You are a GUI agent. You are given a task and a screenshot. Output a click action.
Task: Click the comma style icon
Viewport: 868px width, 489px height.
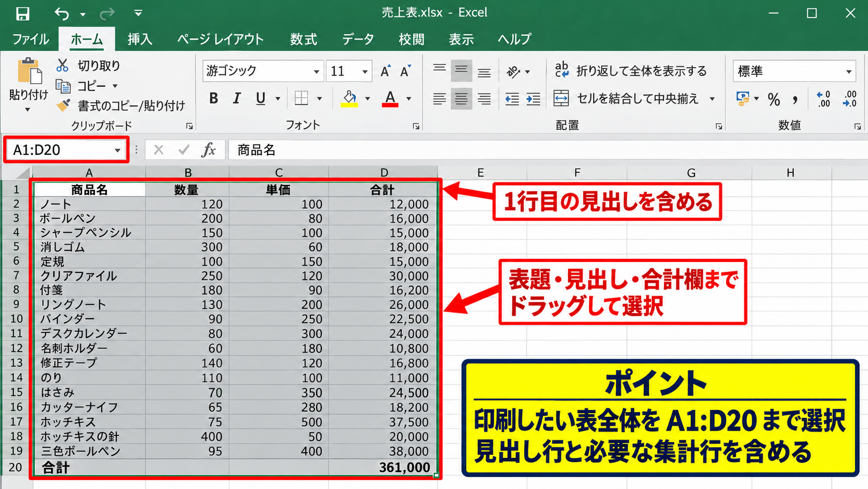click(x=795, y=99)
